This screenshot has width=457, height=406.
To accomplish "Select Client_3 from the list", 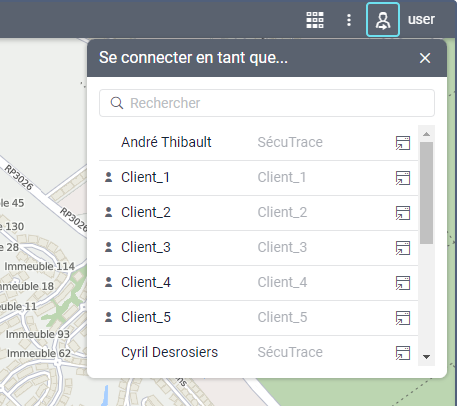I will pos(258,248).
